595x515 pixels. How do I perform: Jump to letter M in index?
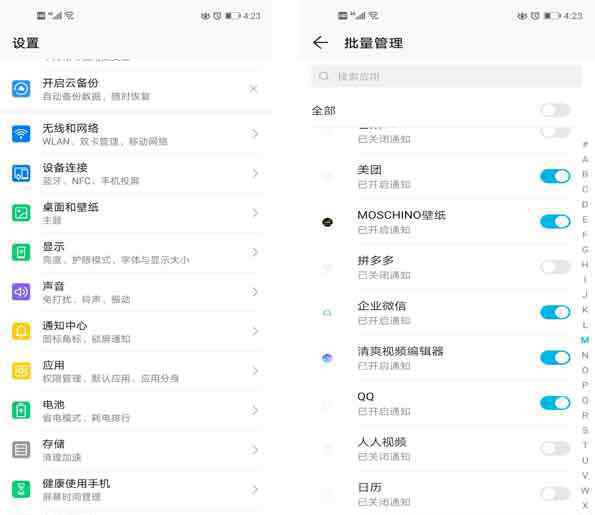(585, 340)
